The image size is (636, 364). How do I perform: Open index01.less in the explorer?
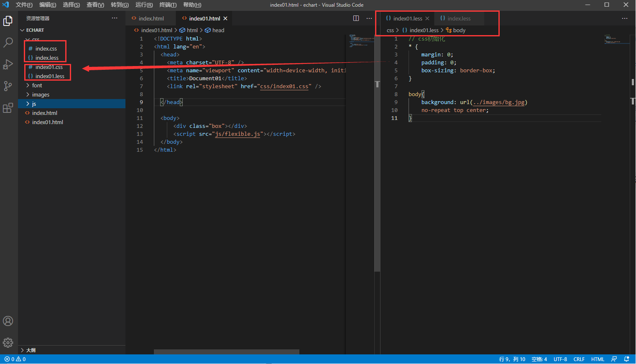pos(50,76)
